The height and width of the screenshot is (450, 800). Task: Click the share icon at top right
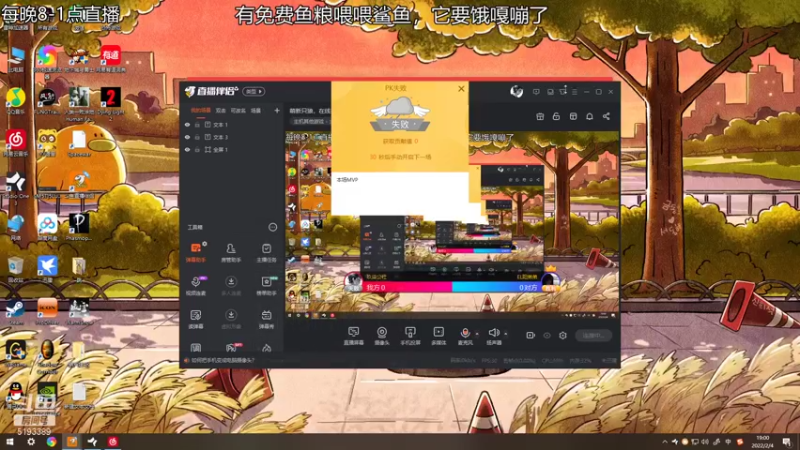coord(606,116)
